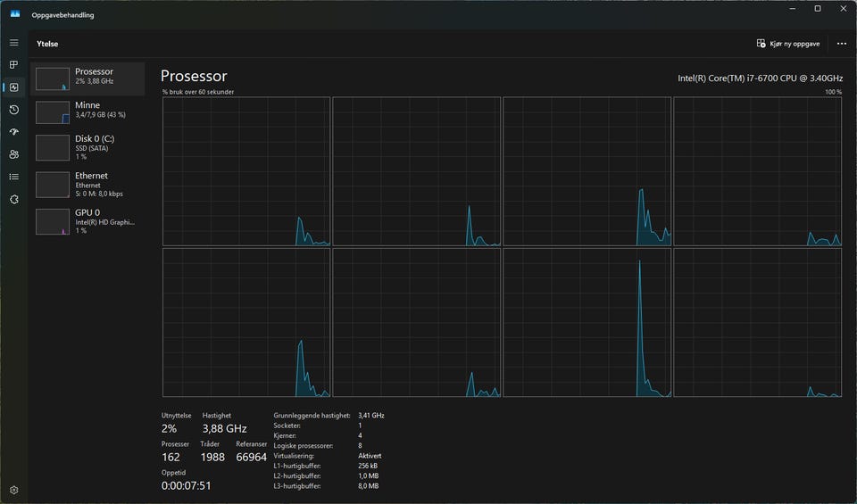This screenshot has height=504, width=857.
Task: Show Disk 0 (C:) performance
Action: coord(87,147)
